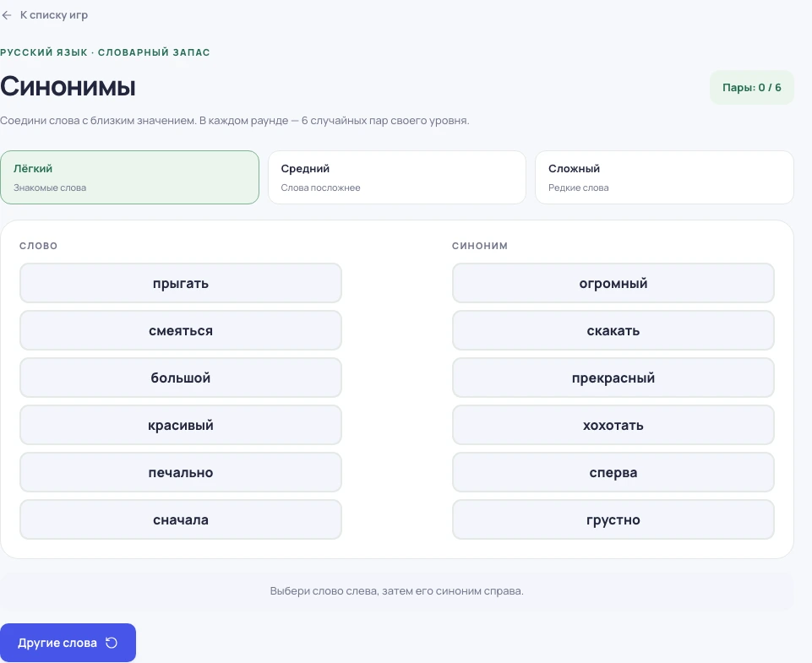Click the refresh icon on 'Другие слова'
812x663 pixels.
[112, 643]
